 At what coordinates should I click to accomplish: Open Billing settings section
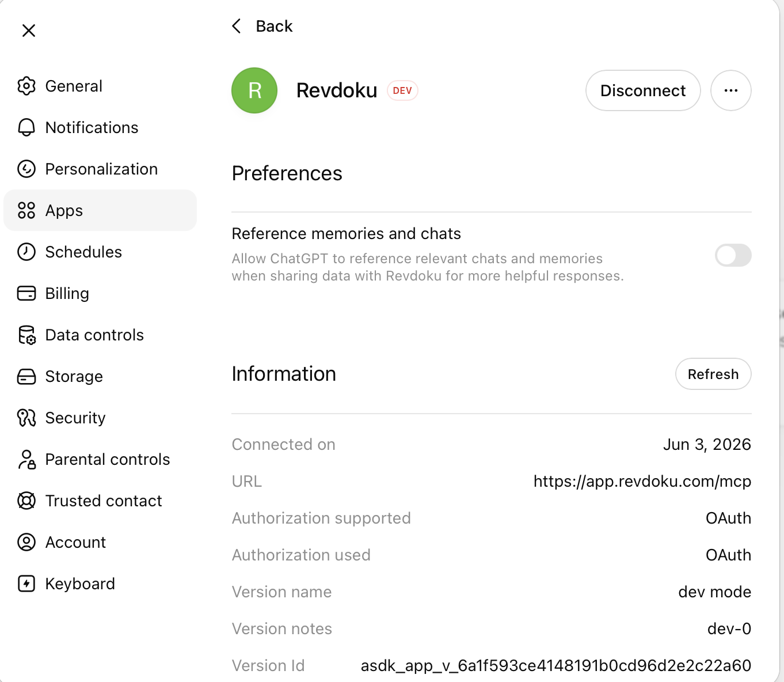tap(100, 293)
